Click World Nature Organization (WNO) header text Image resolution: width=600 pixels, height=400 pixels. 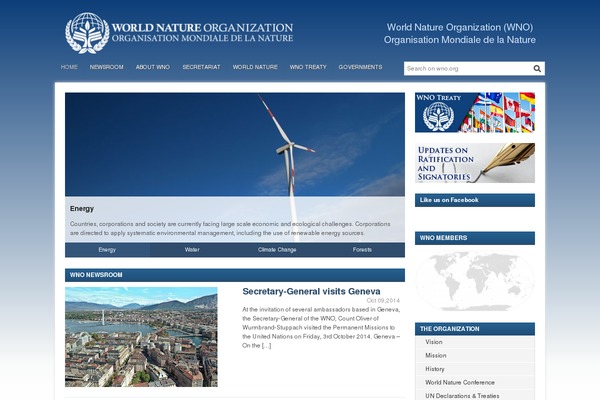tap(460, 27)
